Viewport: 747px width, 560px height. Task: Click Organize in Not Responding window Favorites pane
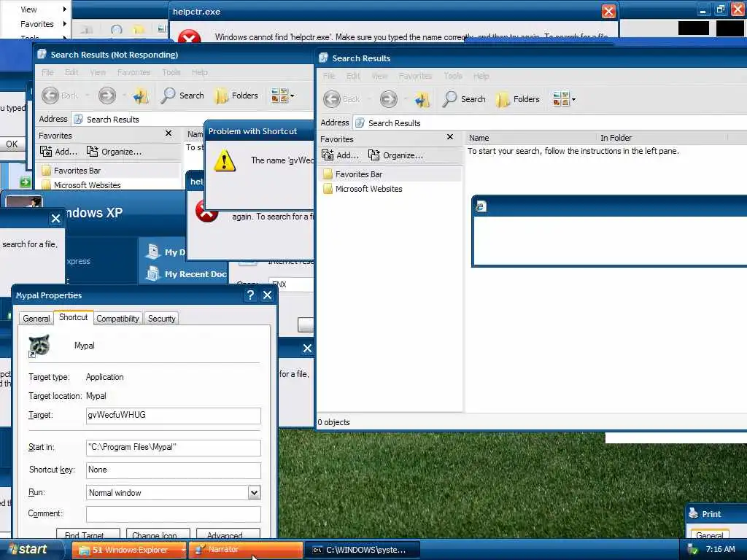tap(114, 152)
